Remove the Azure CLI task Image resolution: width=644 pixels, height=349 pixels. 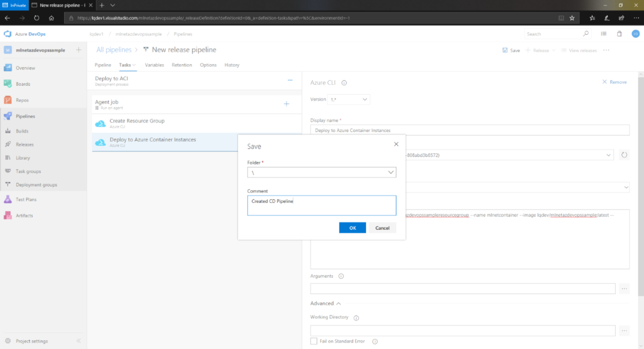point(615,82)
